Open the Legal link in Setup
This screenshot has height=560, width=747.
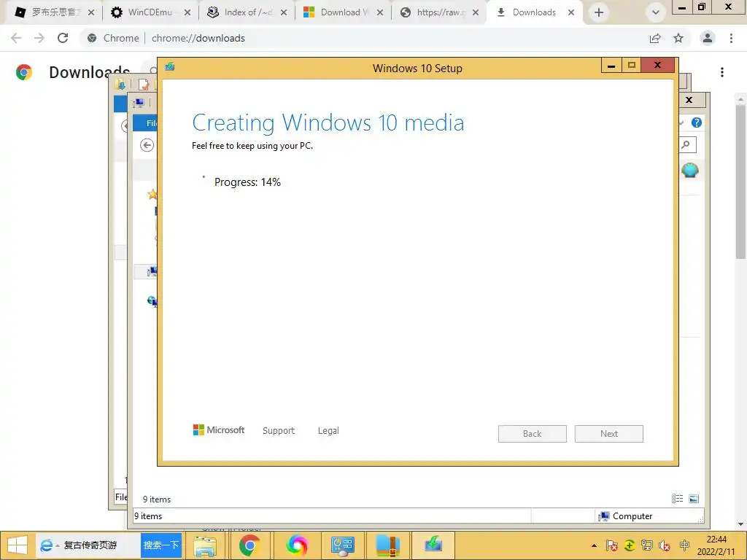tap(328, 430)
